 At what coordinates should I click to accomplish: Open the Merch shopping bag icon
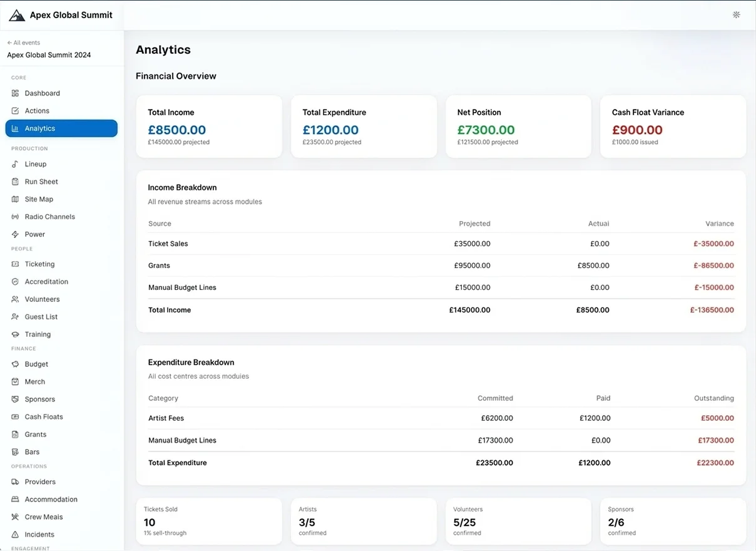point(14,381)
